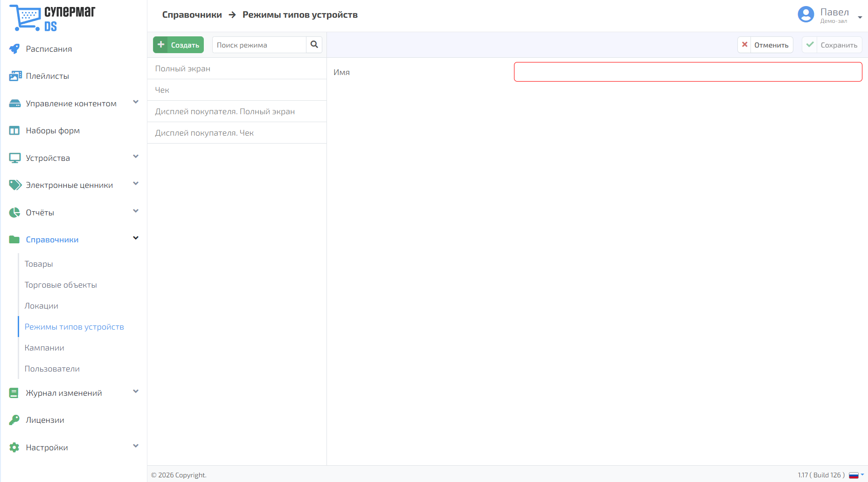Collapse the Справочники section chevron

(x=136, y=238)
